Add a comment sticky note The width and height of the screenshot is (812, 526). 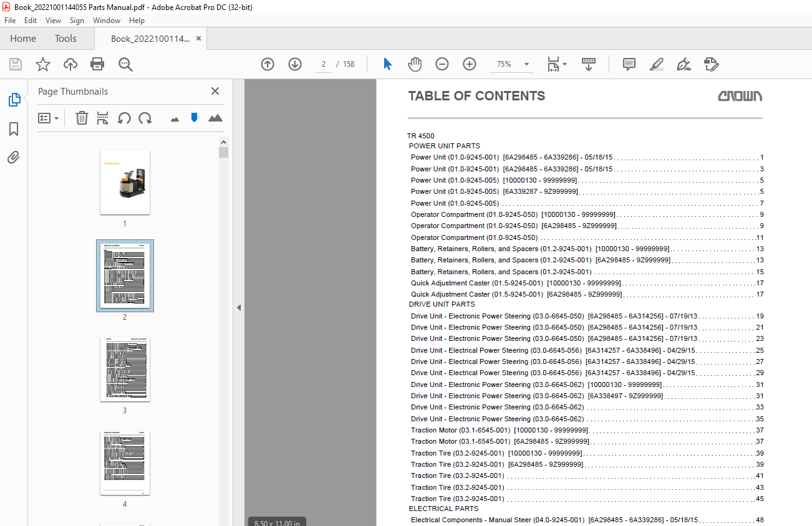coord(629,64)
